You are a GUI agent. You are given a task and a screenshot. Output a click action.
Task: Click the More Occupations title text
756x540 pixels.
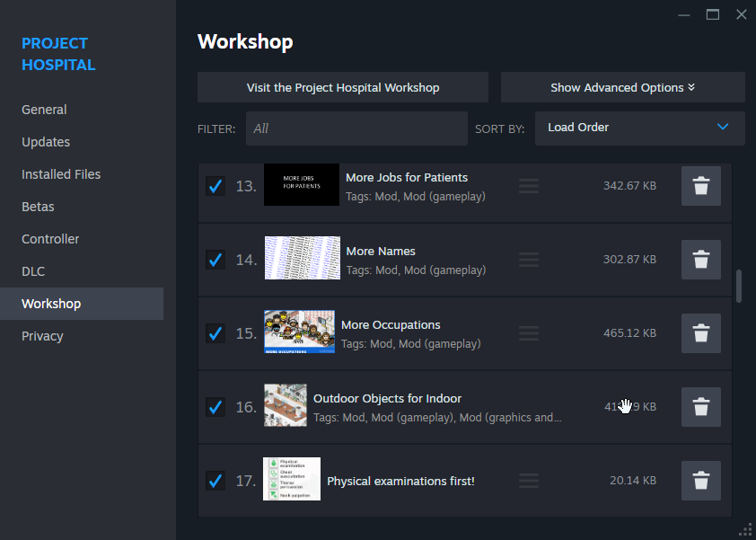[391, 325]
